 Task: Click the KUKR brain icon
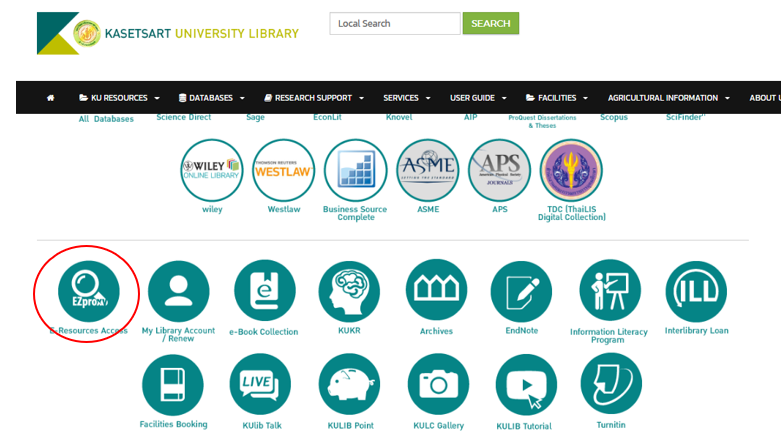(x=349, y=291)
